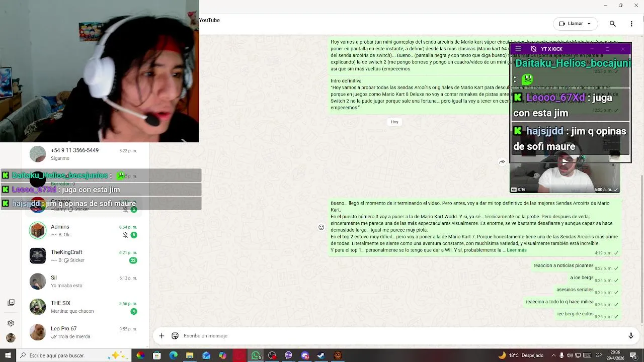Click the 'Hoy' date separator chip
644x362 pixels.
394,122
